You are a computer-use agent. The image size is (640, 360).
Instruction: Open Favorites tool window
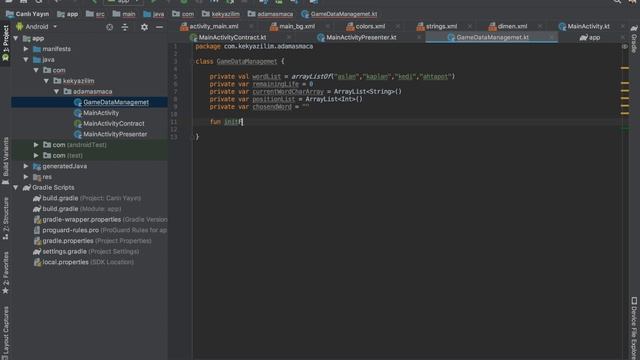[x=5, y=273]
